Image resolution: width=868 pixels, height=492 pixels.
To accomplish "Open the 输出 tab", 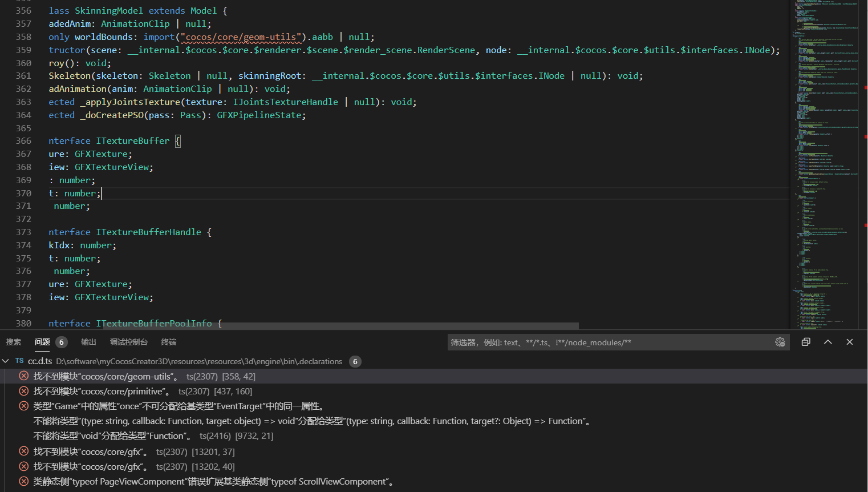I will click(x=88, y=342).
